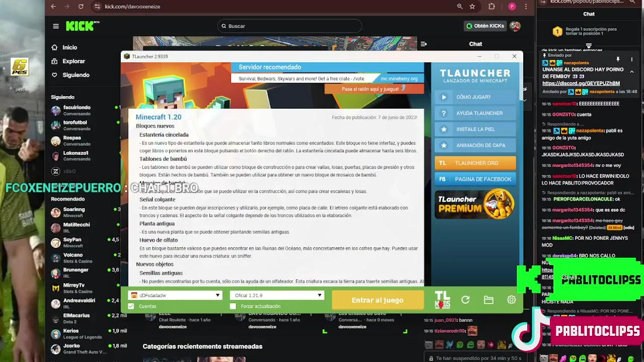Click the TL badge on TLAUNCHER.ORG button
This screenshot has width=644, height=362.
pos(442,163)
